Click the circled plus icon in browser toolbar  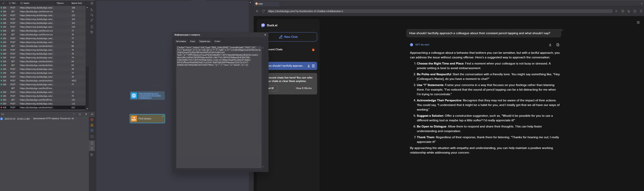[623, 11]
